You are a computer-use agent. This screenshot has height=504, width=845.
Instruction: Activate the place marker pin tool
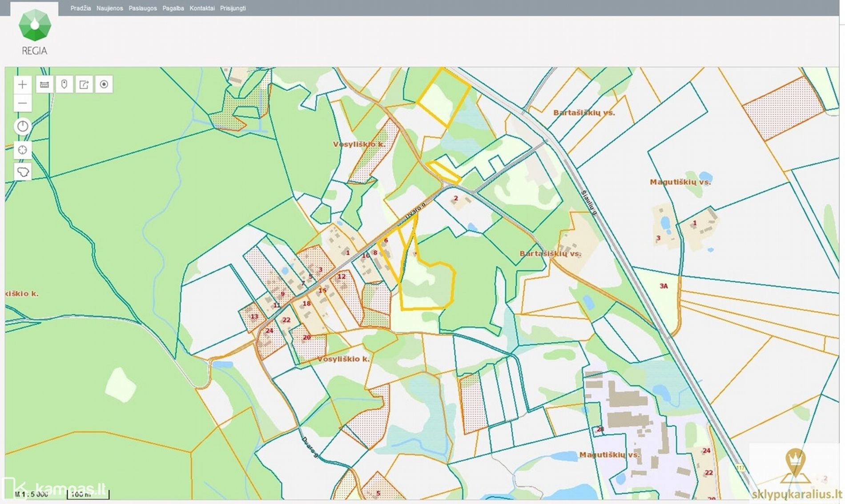(64, 84)
